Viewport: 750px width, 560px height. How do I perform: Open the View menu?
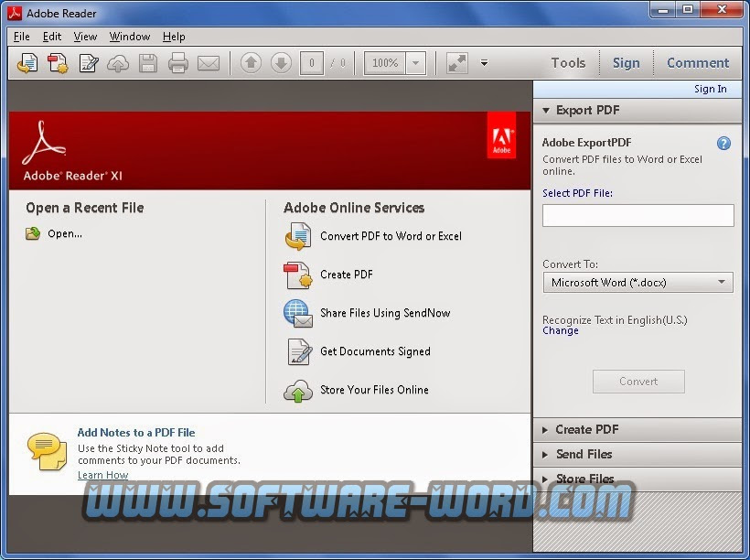[85, 37]
